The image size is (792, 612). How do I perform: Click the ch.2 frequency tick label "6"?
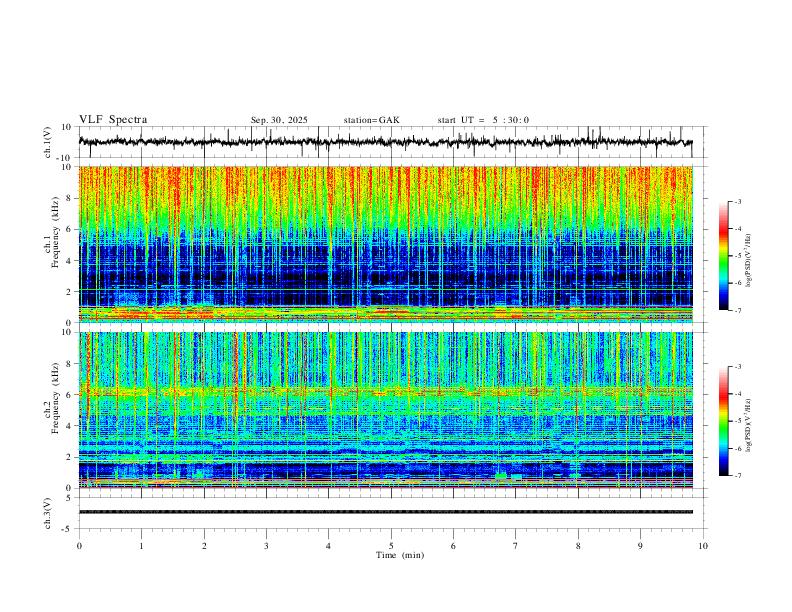(x=71, y=395)
